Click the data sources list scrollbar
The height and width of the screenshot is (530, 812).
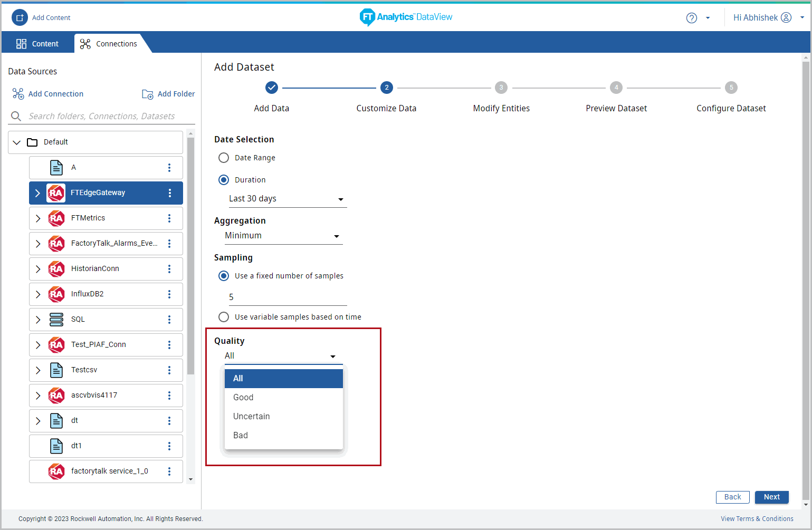[x=190, y=253]
